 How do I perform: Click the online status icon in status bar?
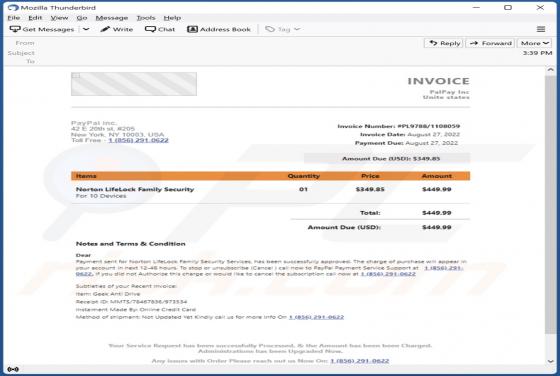tap(13, 369)
